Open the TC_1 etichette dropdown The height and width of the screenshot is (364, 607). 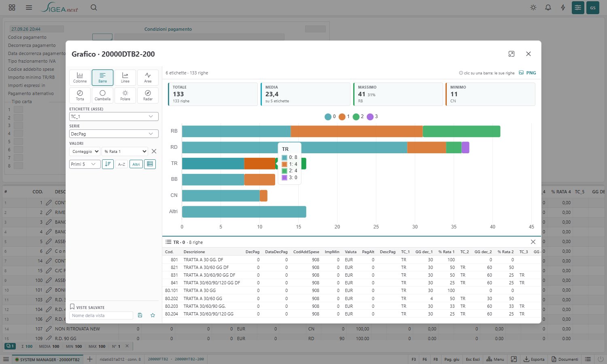coord(114,116)
